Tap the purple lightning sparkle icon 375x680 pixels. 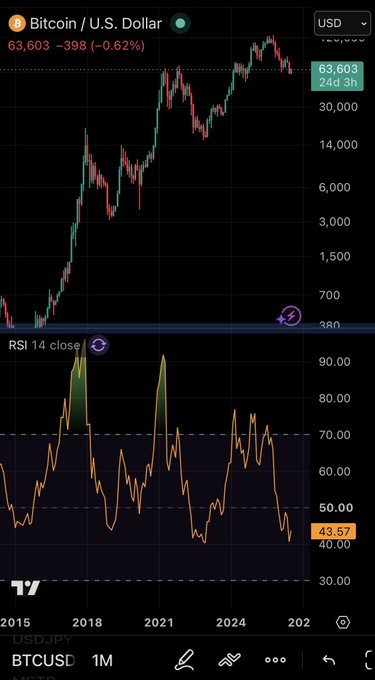coord(289,317)
